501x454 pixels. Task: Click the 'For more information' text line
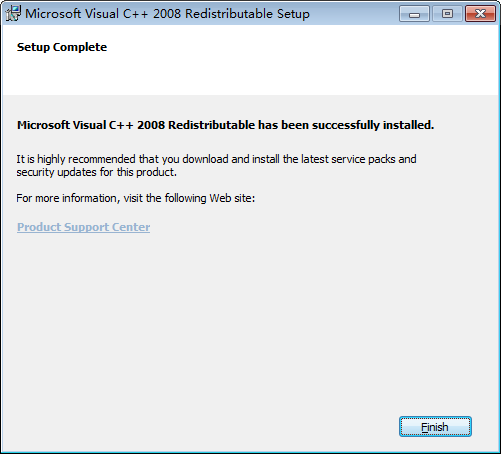136,198
